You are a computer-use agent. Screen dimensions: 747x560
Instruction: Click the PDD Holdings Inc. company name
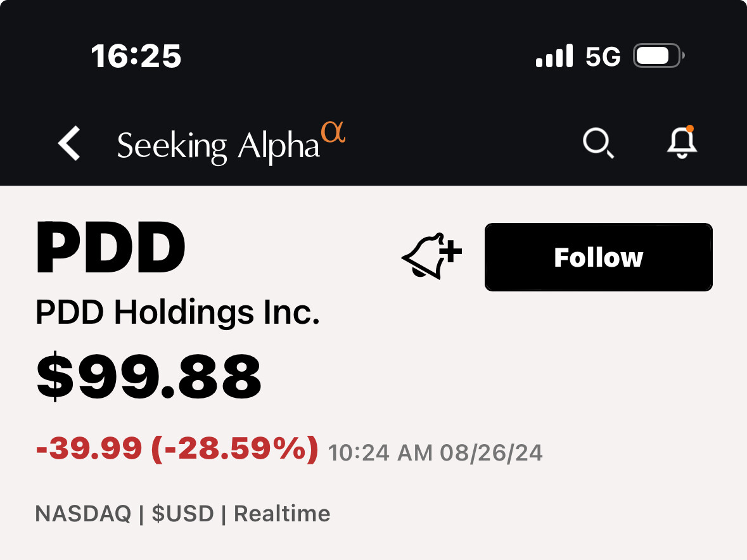[177, 312]
